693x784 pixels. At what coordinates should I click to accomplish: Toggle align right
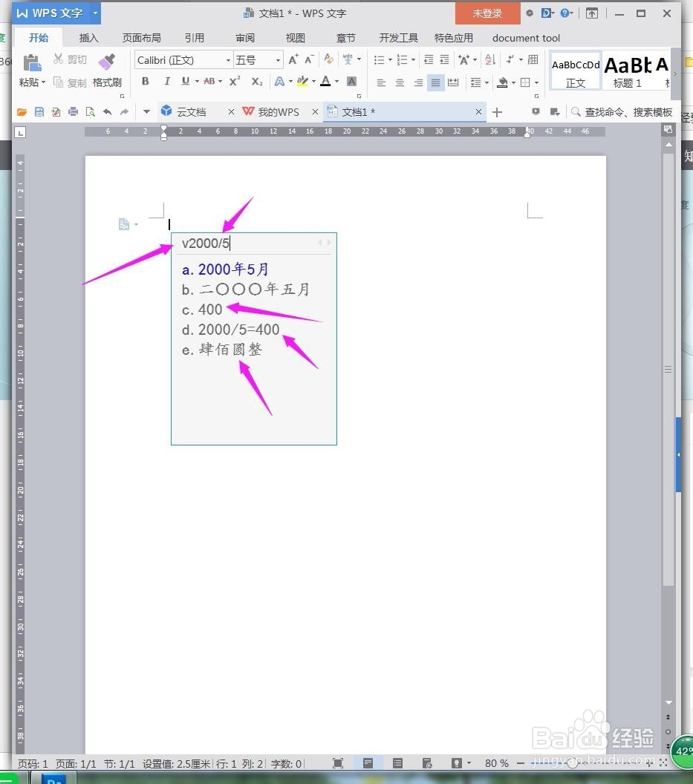[418, 82]
